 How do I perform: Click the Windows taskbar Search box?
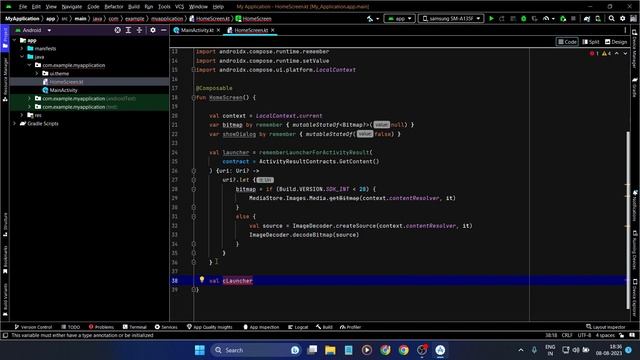pyautogui.click(x=255, y=350)
